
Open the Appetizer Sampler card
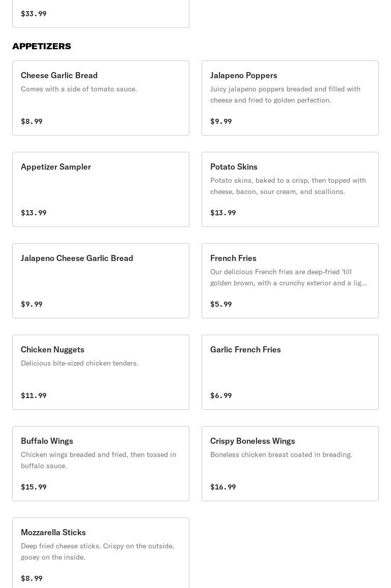point(101,189)
